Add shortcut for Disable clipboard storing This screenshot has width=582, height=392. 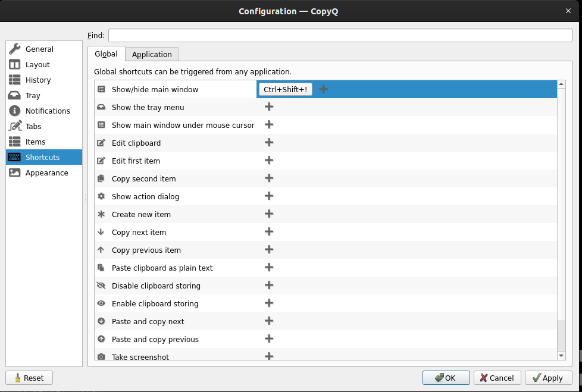pos(269,285)
